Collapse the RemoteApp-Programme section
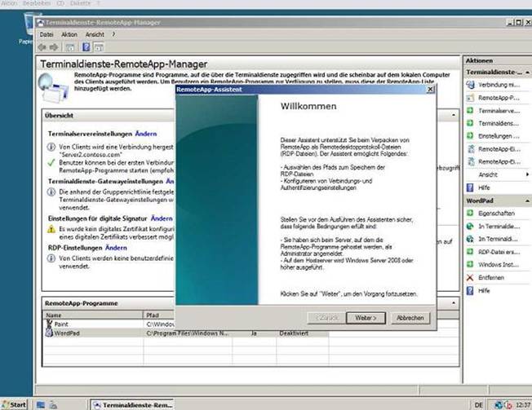532x410 pixels. (x=454, y=303)
